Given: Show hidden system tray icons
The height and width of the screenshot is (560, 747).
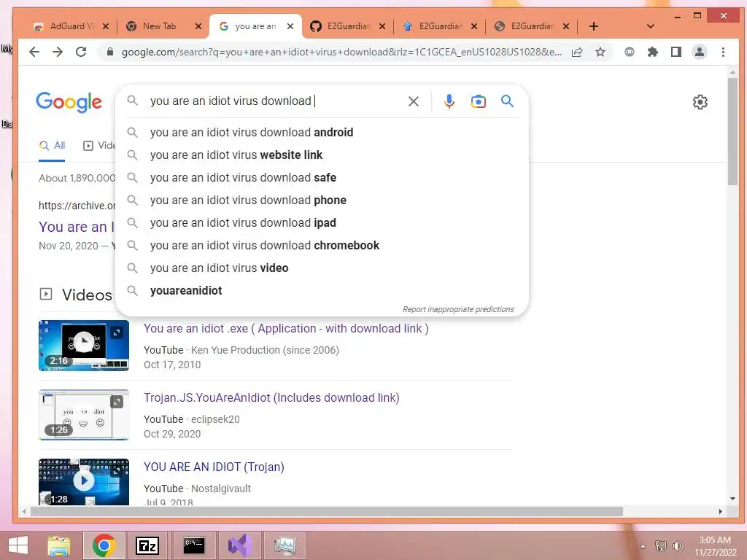Looking at the screenshot, I should tap(643, 546).
